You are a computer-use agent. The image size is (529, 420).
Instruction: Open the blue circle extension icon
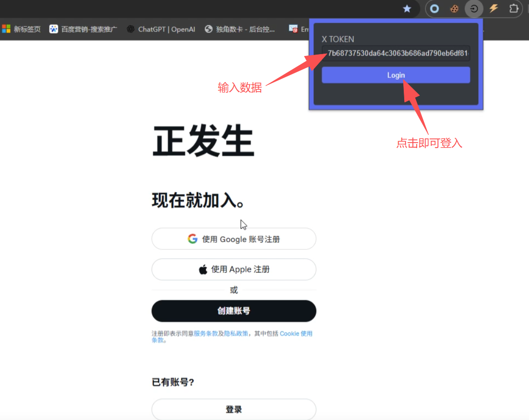[x=434, y=9]
